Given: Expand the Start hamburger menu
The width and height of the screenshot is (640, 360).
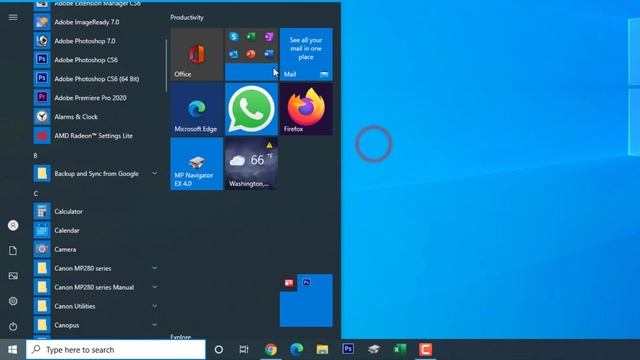Looking at the screenshot, I should click(x=13, y=17).
